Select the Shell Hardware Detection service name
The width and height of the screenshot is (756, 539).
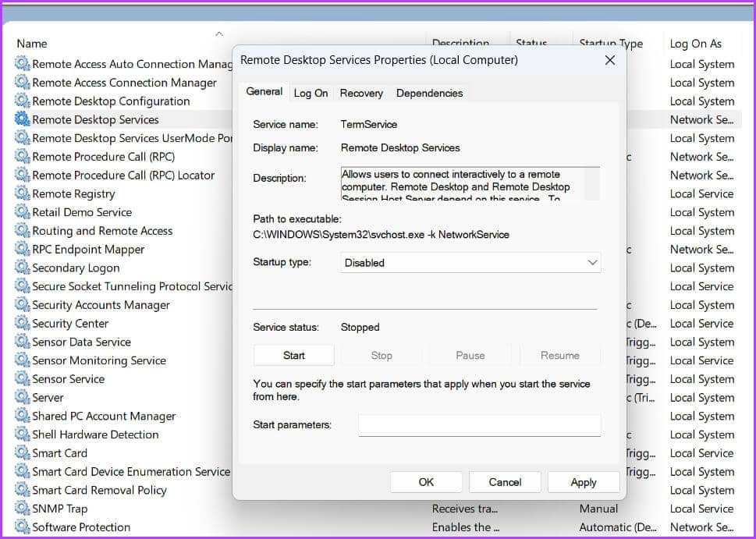[x=95, y=434]
